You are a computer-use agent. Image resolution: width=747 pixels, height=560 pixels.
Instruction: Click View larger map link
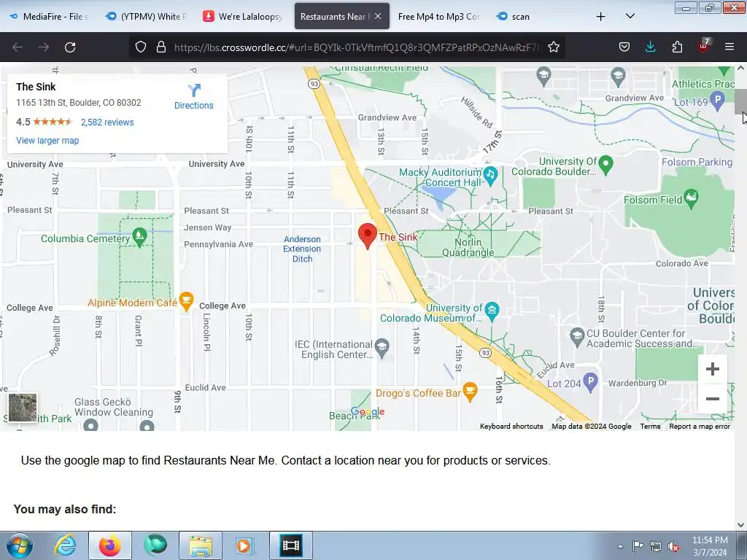[x=47, y=141]
